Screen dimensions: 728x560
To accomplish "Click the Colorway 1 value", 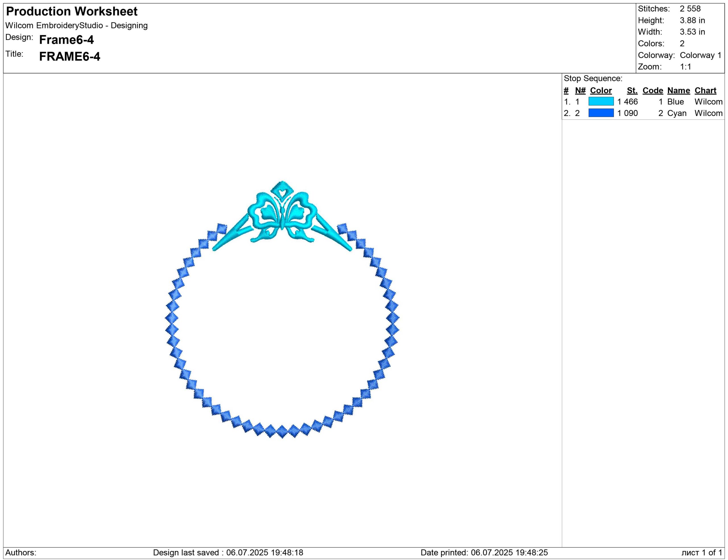I will tap(700, 55).
